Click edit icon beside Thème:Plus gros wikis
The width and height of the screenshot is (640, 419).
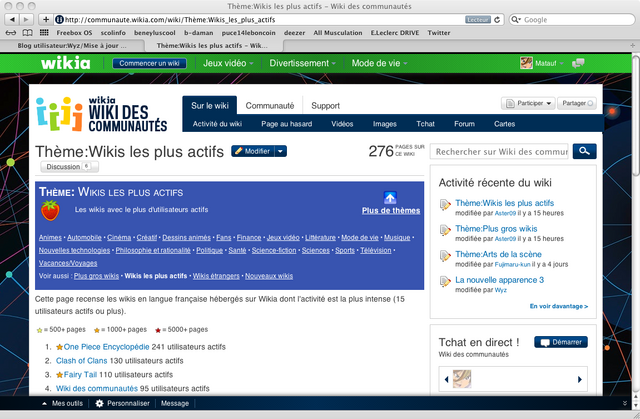[445, 230]
